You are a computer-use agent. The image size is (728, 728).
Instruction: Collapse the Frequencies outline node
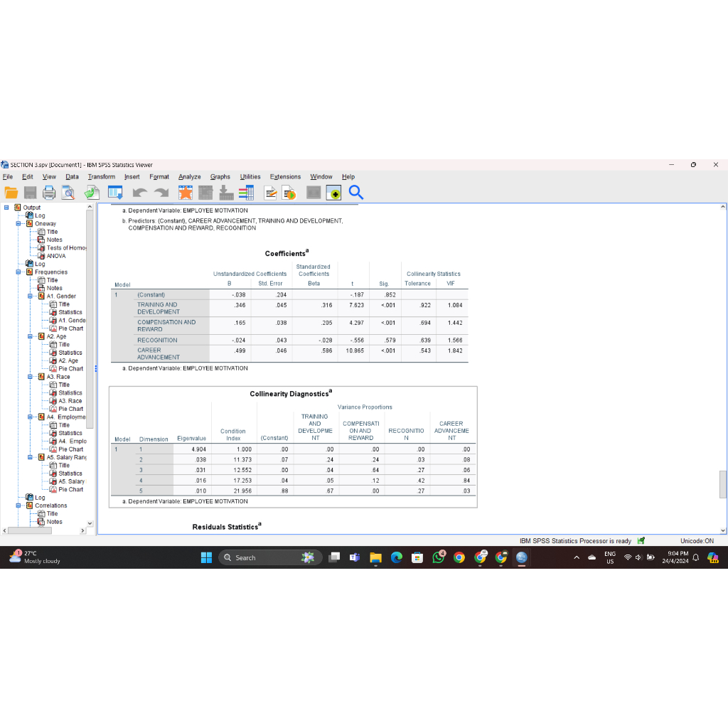click(x=19, y=272)
